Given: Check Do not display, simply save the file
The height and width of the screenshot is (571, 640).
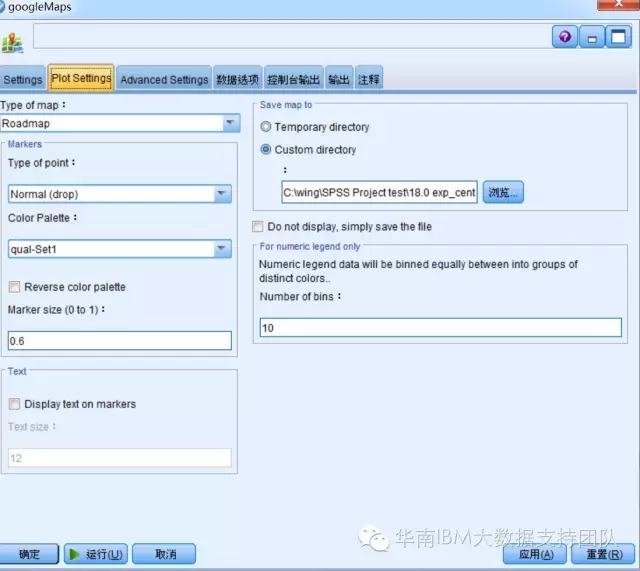Looking at the screenshot, I should (x=258, y=227).
